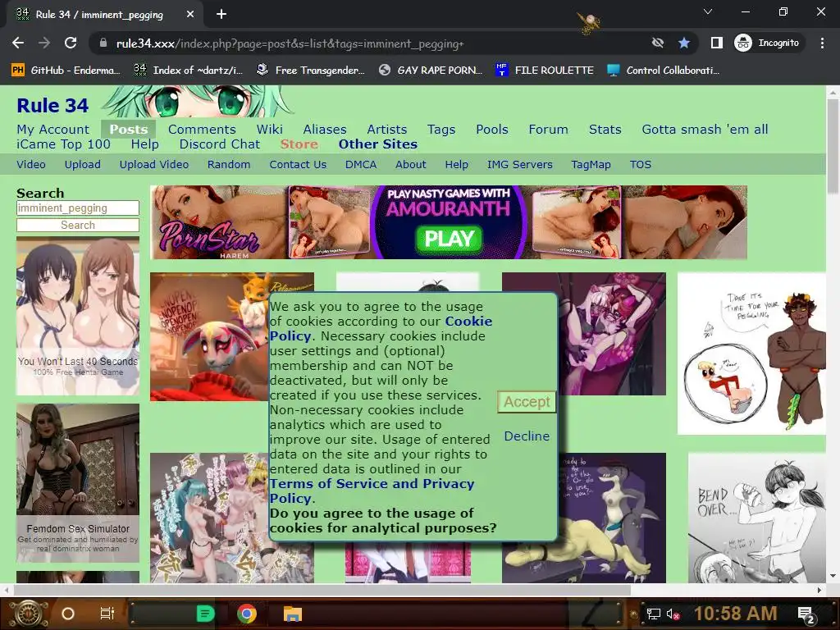Navigate to Tags
Image resolution: width=840 pixels, height=630 pixels.
click(x=441, y=129)
